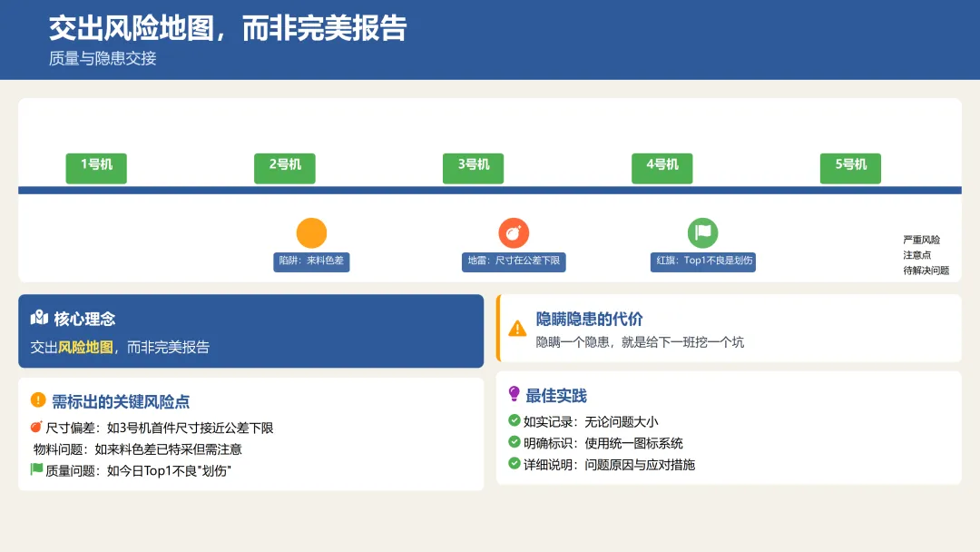The height and width of the screenshot is (552, 980).
Task: Click the row 质量问题：如今日Top1不良"划伤"
Action: (x=138, y=470)
